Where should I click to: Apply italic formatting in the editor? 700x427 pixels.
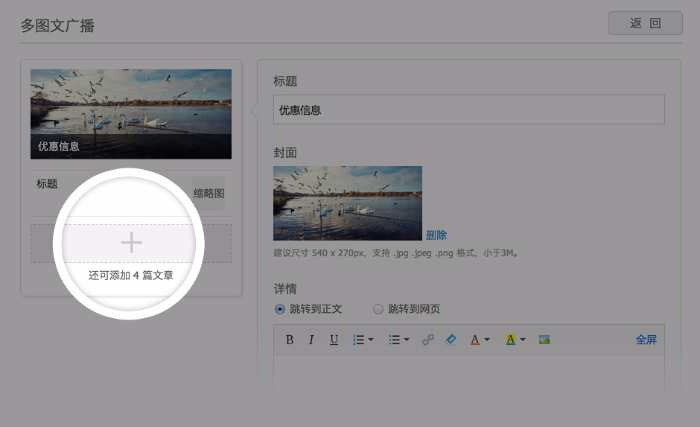[x=311, y=340]
